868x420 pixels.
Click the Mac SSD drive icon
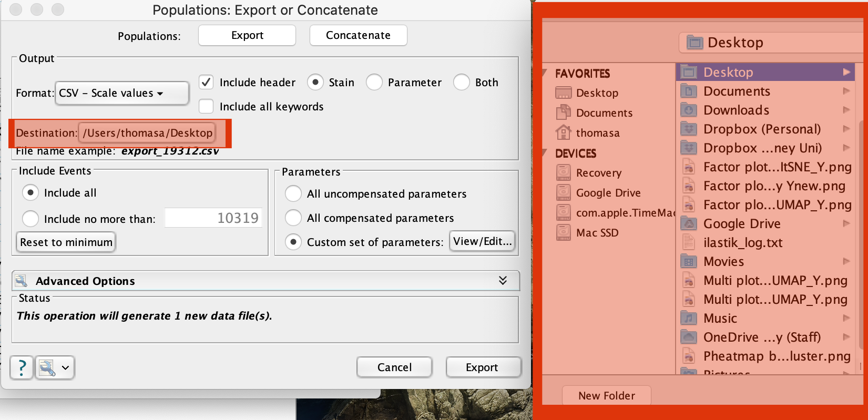click(x=563, y=233)
